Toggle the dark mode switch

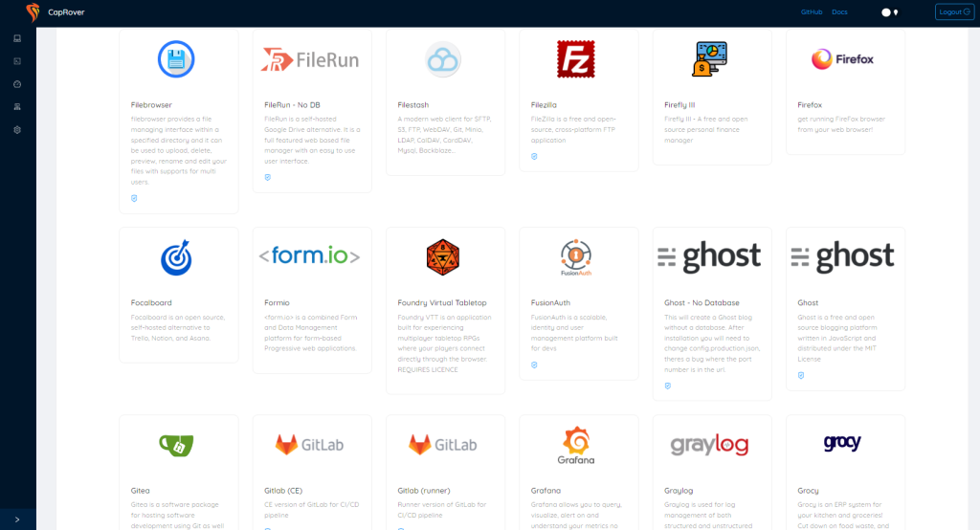pyautogui.click(x=889, y=12)
